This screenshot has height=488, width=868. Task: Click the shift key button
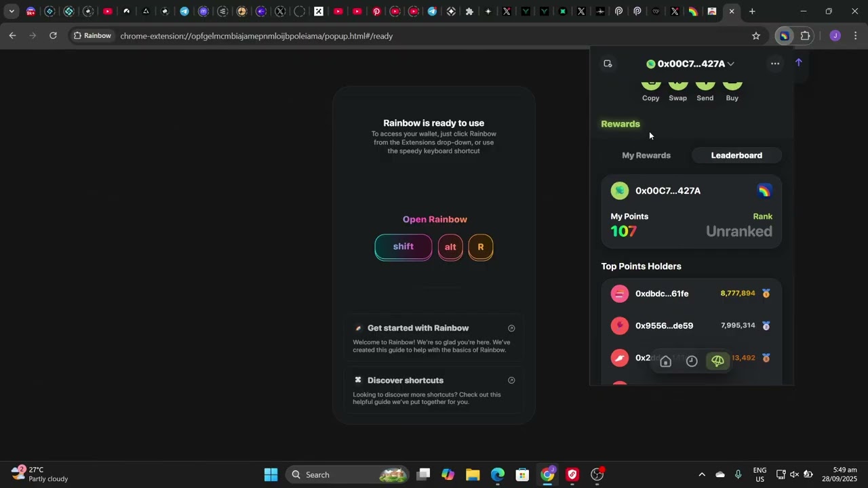click(x=403, y=247)
